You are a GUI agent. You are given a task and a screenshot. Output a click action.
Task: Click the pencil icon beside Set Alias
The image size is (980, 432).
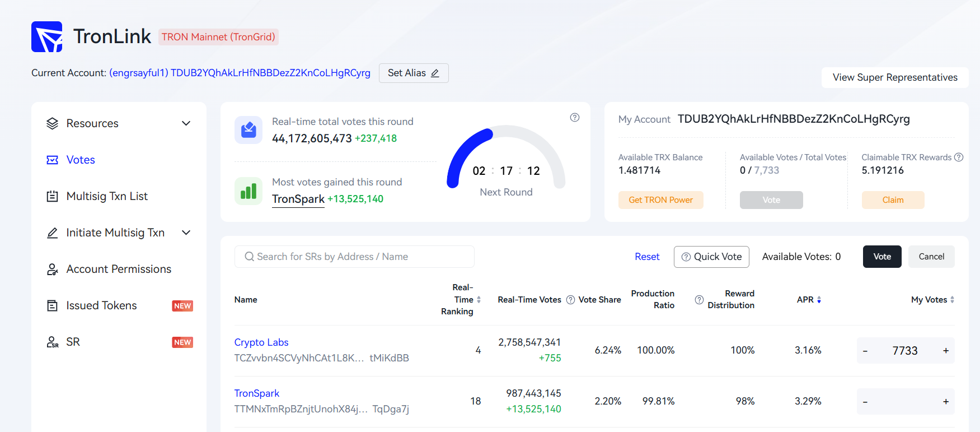point(435,73)
